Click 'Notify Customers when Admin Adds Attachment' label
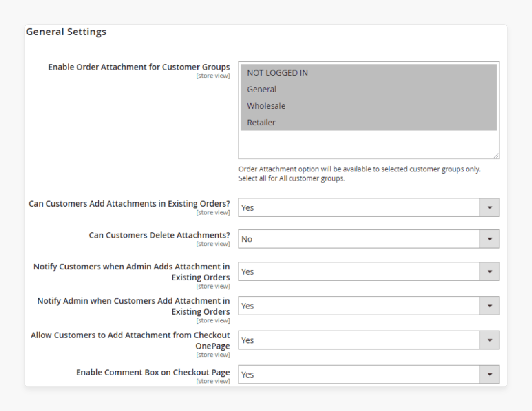 click(132, 272)
